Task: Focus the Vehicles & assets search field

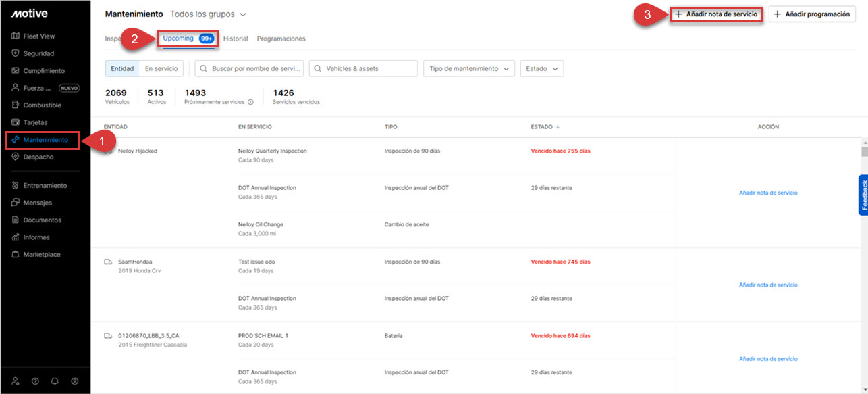Action: (x=363, y=68)
